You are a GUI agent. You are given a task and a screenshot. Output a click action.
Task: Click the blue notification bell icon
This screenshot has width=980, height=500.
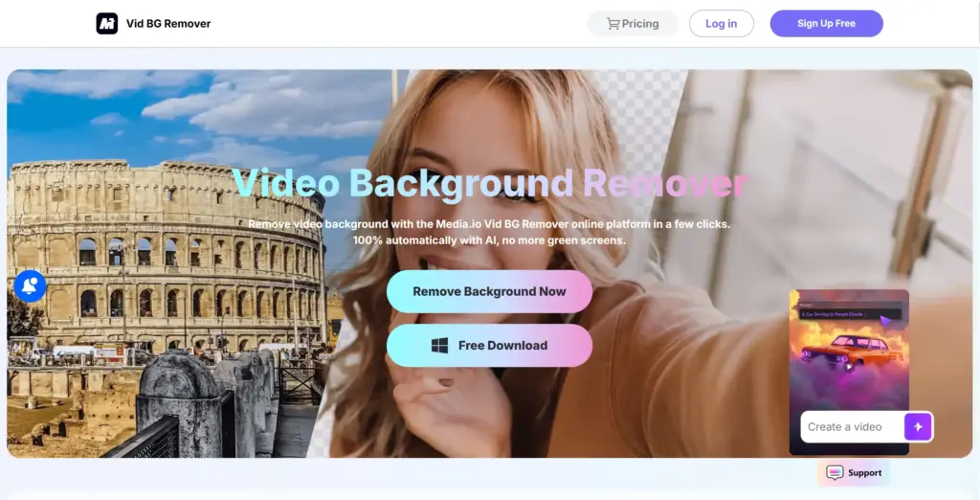coord(30,286)
